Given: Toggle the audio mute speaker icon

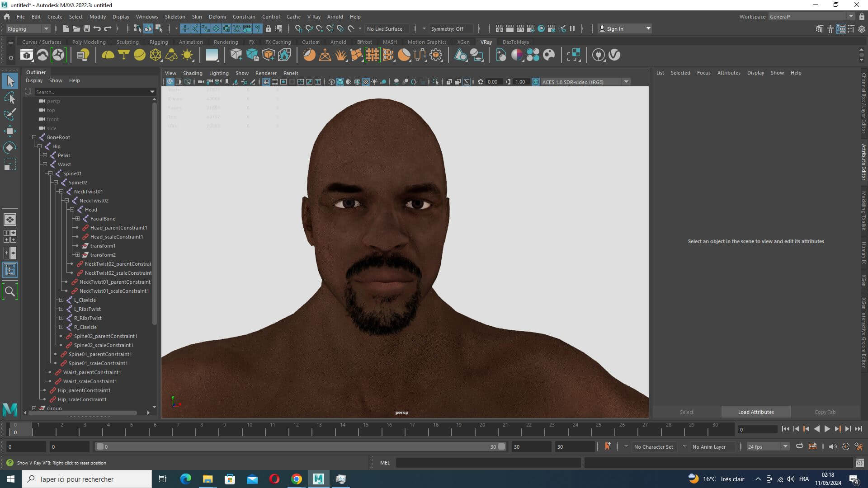Looking at the screenshot, I should coord(832,446).
